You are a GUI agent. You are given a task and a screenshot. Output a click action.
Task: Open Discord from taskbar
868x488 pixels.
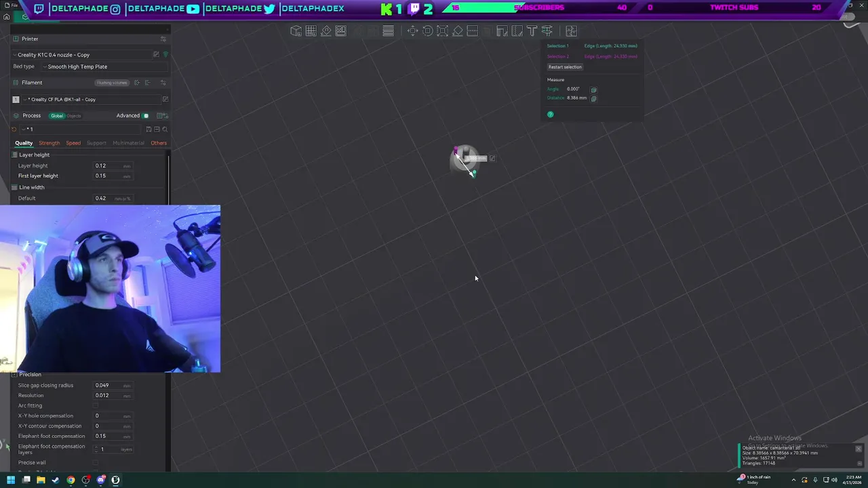click(x=100, y=480)
